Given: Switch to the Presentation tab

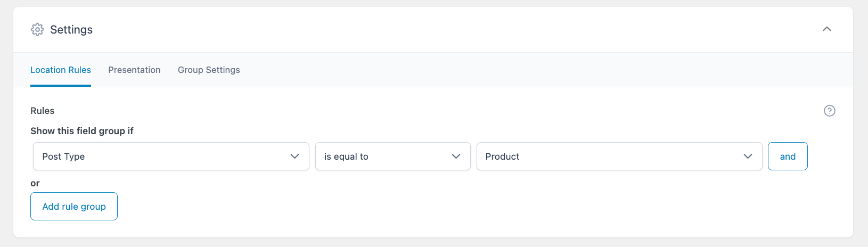Looking at the screenshot, I should point(134,70).
